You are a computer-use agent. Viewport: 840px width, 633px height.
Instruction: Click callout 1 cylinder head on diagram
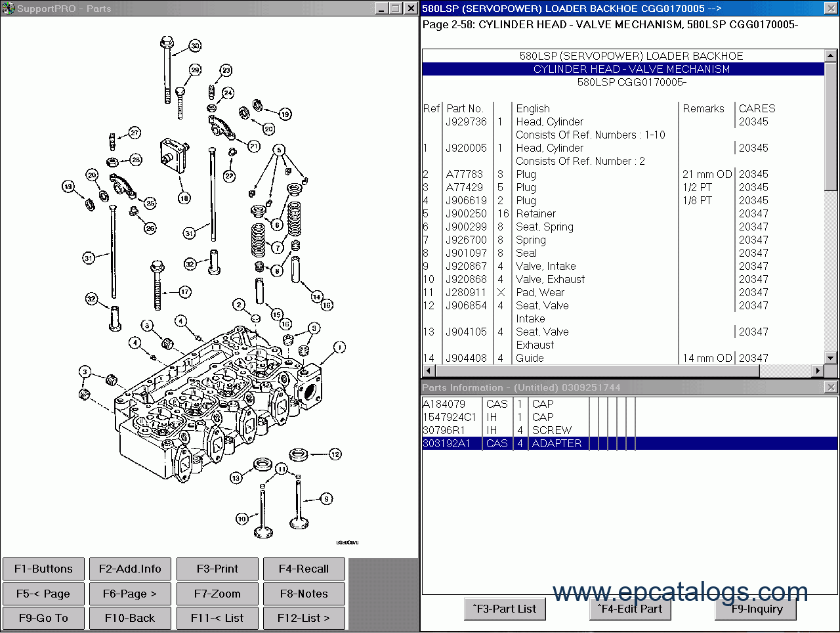[339, 347]
